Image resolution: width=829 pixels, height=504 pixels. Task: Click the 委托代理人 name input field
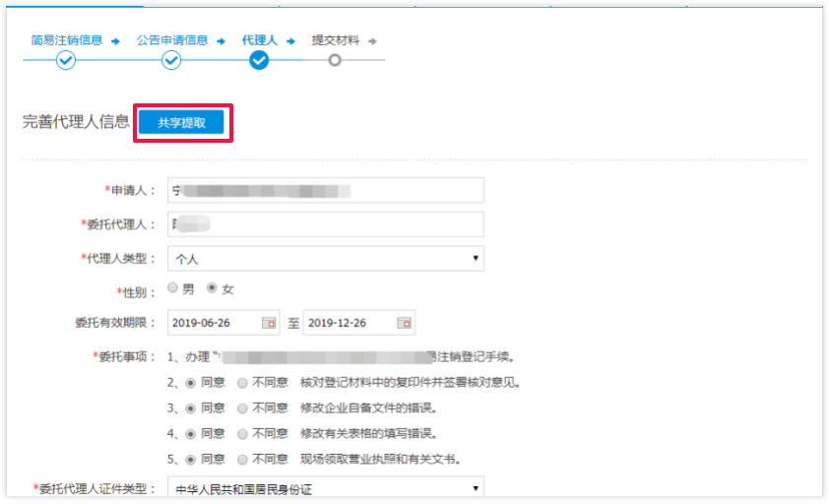[x=326, y=224]
